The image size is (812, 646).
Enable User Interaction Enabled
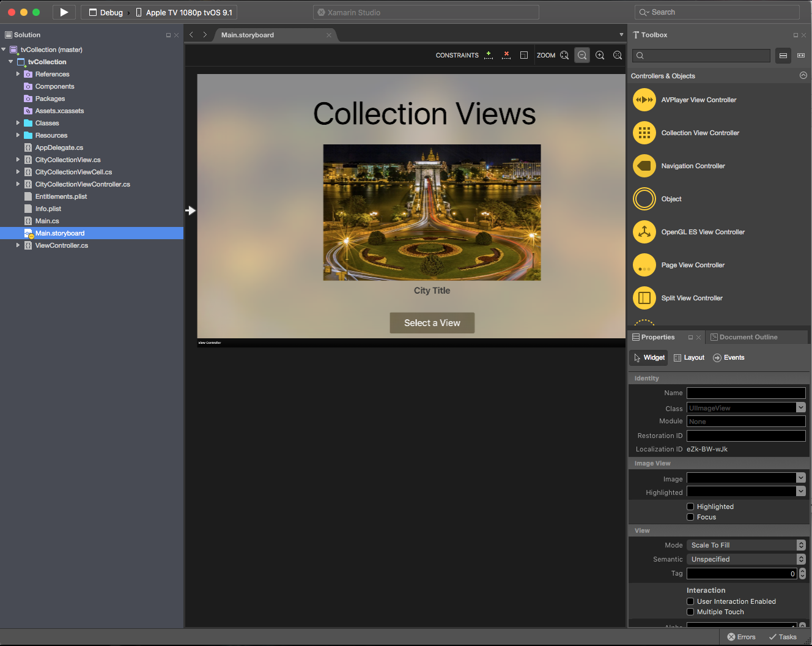(690, 601)
